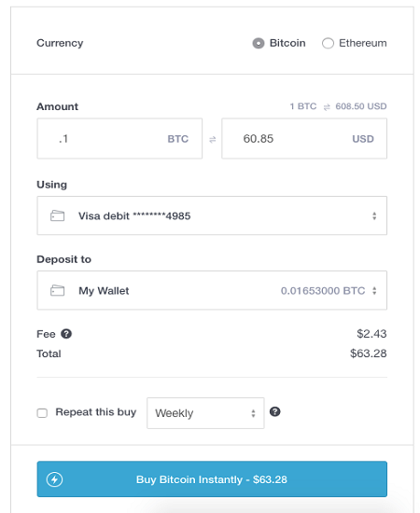The width and height of the screenshot is (420, 513).
Task: Click the Repeat this buy label
Action: 95,412
